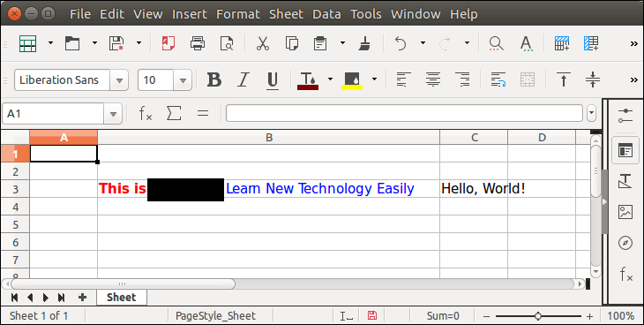644x325 pixels.
Task: Click the Copy icon
Action: click(x=292, y=43)
